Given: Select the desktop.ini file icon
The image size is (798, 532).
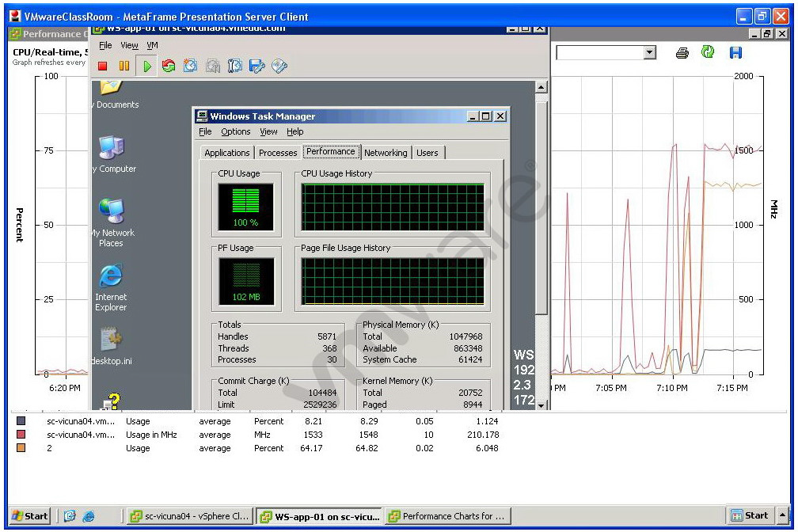Looking at the screenshot, I should [111, 347].
